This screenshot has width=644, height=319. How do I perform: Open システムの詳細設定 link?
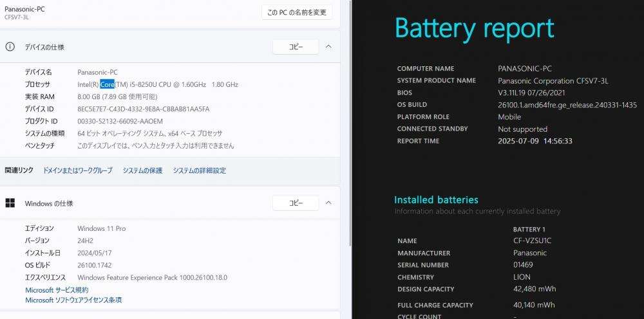pyautogui.click(x=199, y=170)
